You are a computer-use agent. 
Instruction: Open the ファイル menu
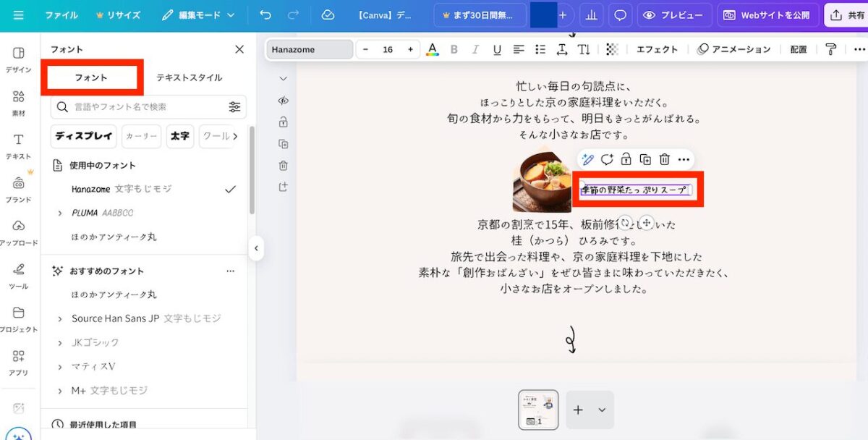click(x=61, y=15)
